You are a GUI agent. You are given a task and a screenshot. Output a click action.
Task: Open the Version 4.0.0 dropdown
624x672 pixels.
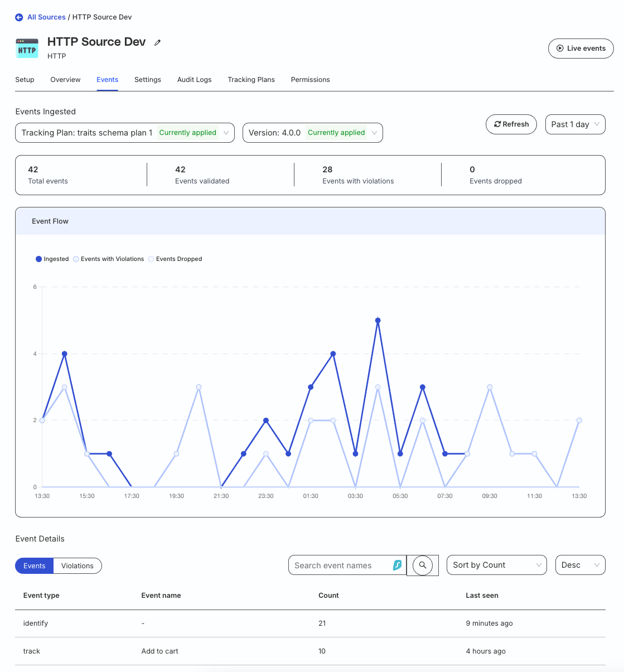[313, 133]
